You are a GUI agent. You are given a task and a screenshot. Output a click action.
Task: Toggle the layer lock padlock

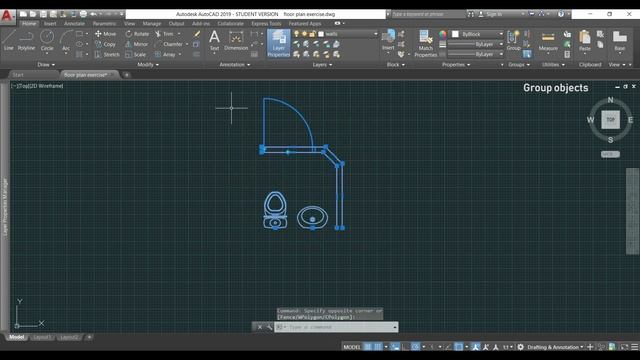pos(312,34)
